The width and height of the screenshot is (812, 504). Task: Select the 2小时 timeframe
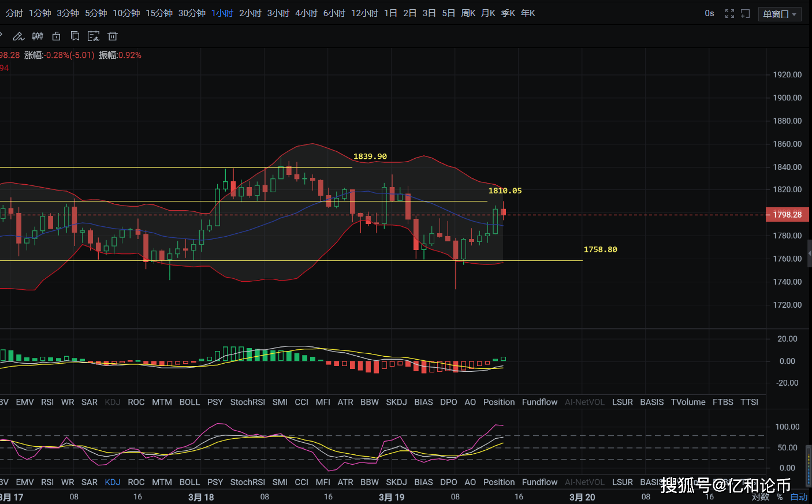tap(250, 13)
